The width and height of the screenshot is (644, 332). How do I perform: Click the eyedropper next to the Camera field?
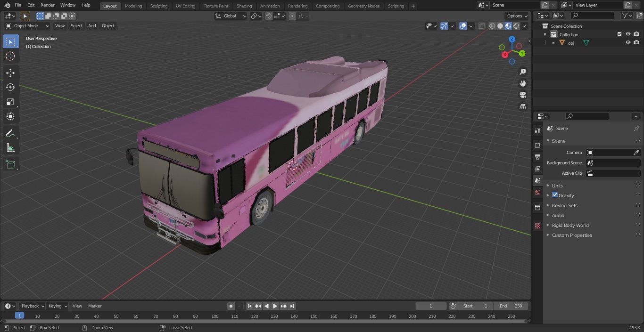coord(636,153)
